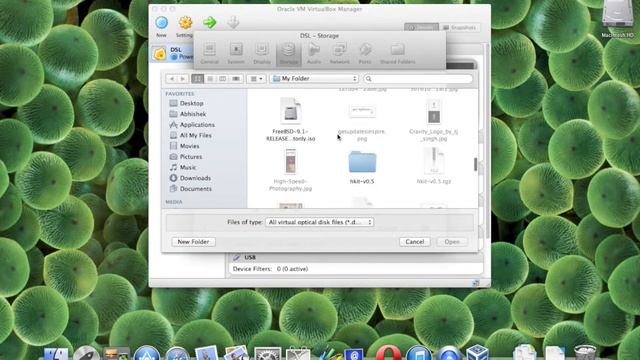Select the FreeBSD-9.1-RELEASE iso file
This screenshot has height=360, width=640.
coord(290,119)
